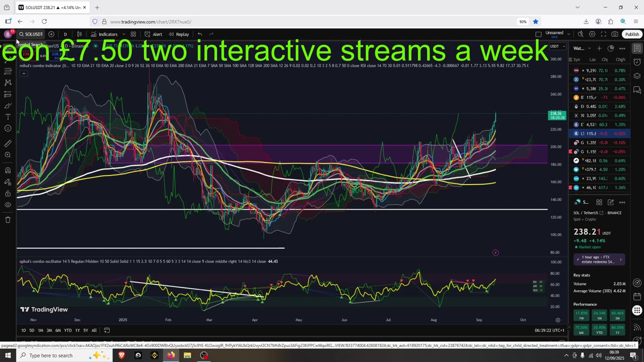Open quick search magnifier icon
This screenshot has width=644, height=362.
(581, 34)
